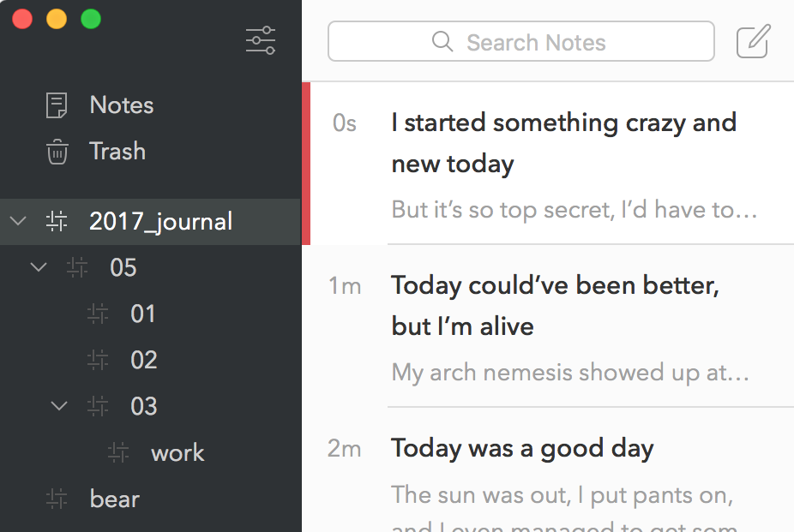The height and width of the screenshot is (532, 794).
Task: Click the tag icon beside 02
Action: [98, 360]
